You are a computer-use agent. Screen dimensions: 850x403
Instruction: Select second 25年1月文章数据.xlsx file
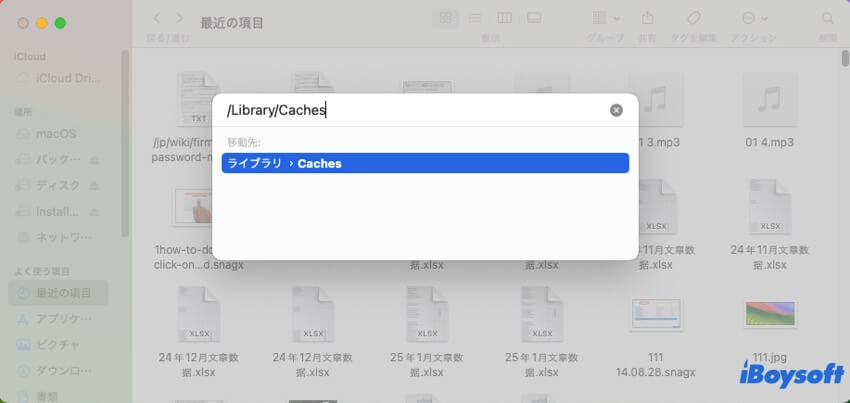tap(541, 314)
